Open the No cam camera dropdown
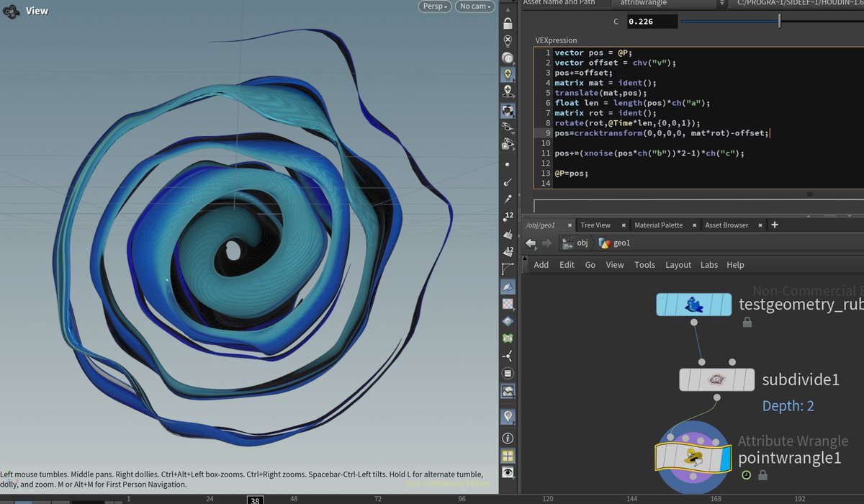Image resolution: width=864 pixels, height=504 pixels. click(475, 6)
